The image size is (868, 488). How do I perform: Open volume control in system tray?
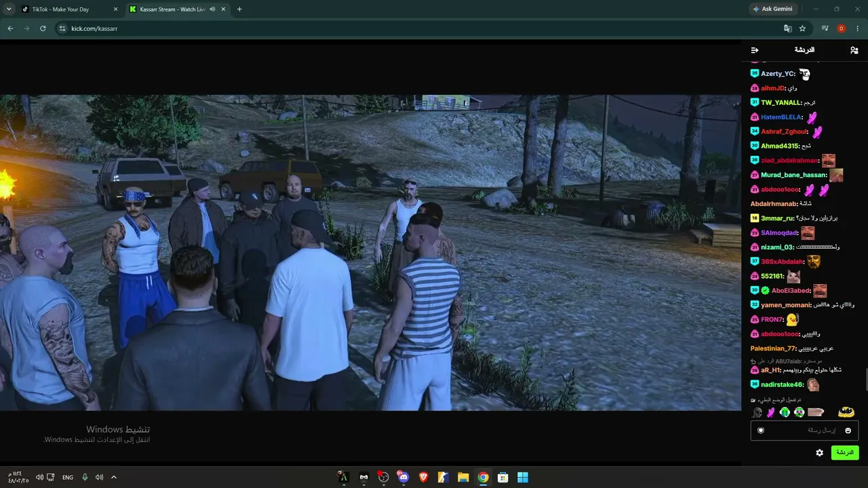tap(100, 477)
